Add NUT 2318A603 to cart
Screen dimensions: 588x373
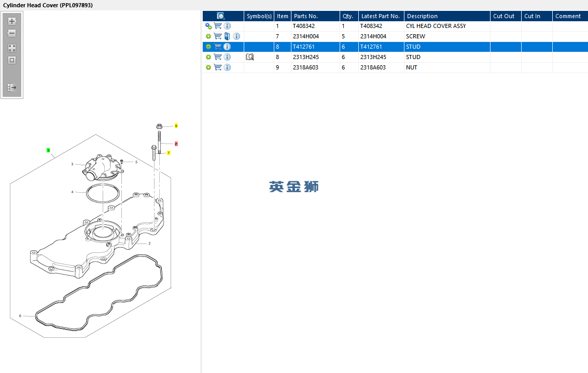218,67
